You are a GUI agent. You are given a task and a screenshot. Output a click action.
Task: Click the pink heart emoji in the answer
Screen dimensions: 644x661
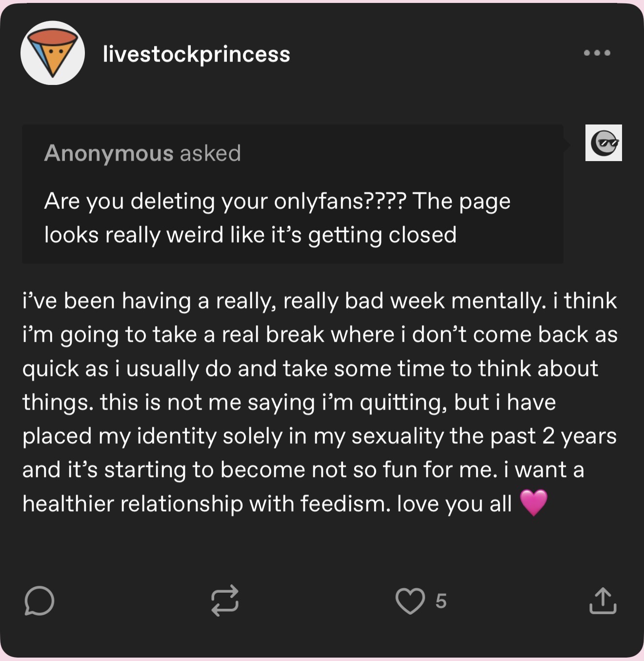[x=534, y=503]
